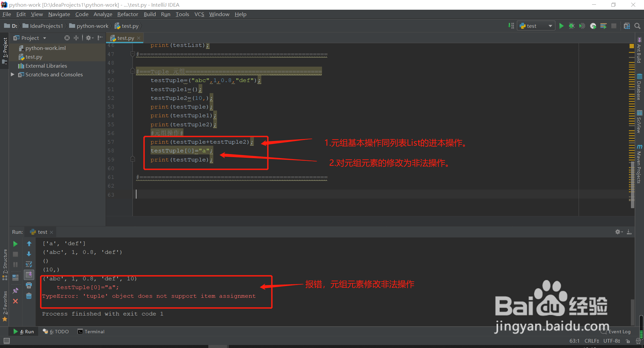
Task: Clear all console output with the trash icon
Action: [29, 296]
